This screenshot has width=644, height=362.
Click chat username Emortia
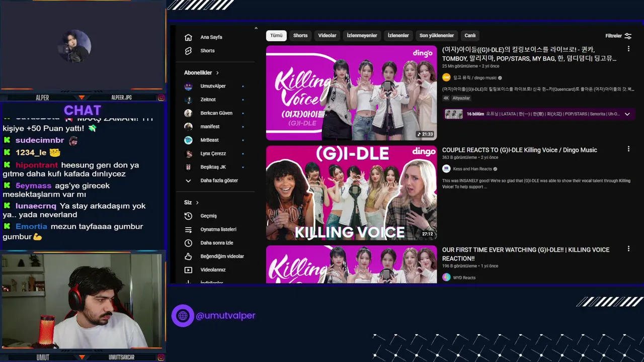pos(31,227)
